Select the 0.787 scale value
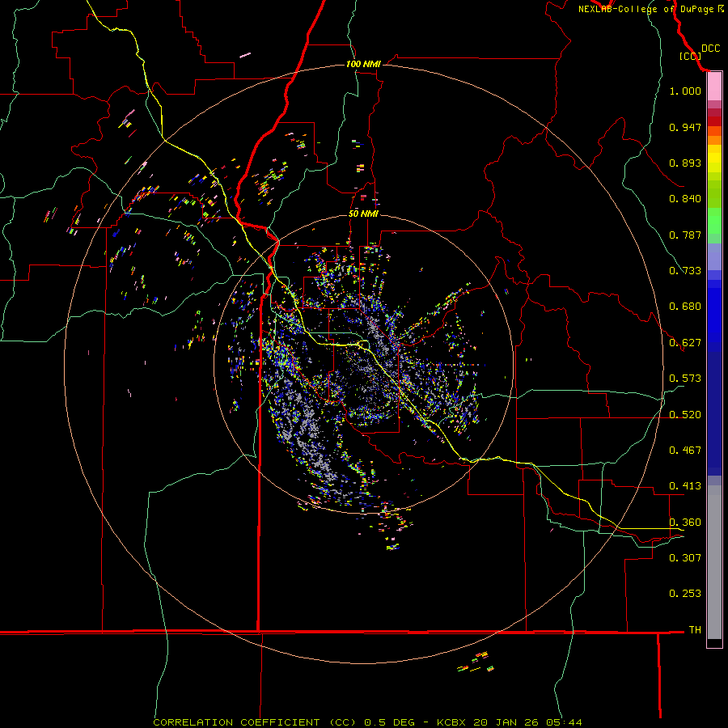The image size is (728, 728). tap(685, 235)
